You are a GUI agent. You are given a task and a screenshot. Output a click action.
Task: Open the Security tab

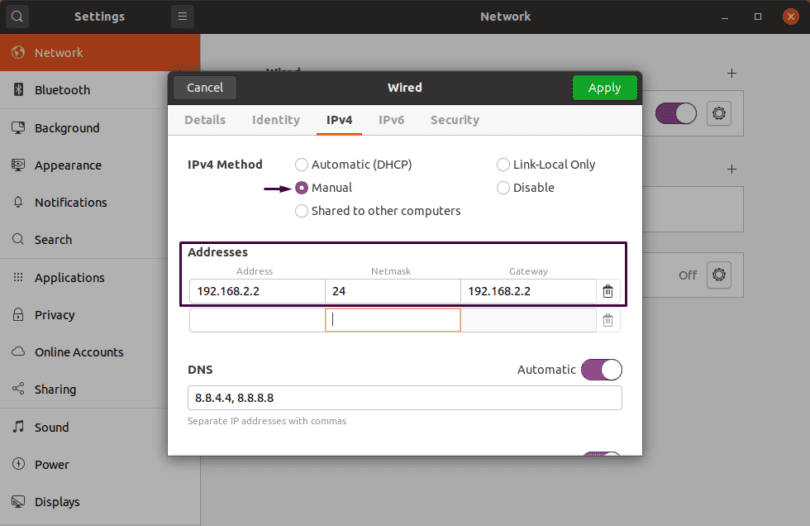(454, 120)
